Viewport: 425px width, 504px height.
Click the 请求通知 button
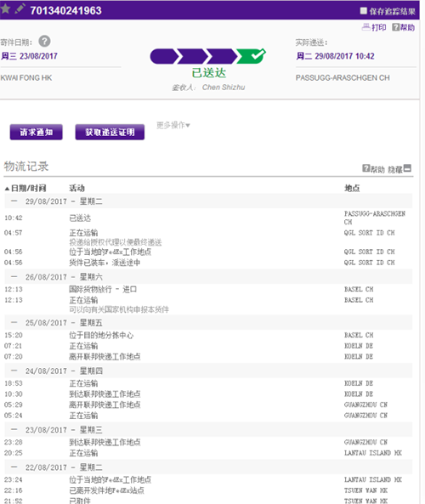point(37,132)
